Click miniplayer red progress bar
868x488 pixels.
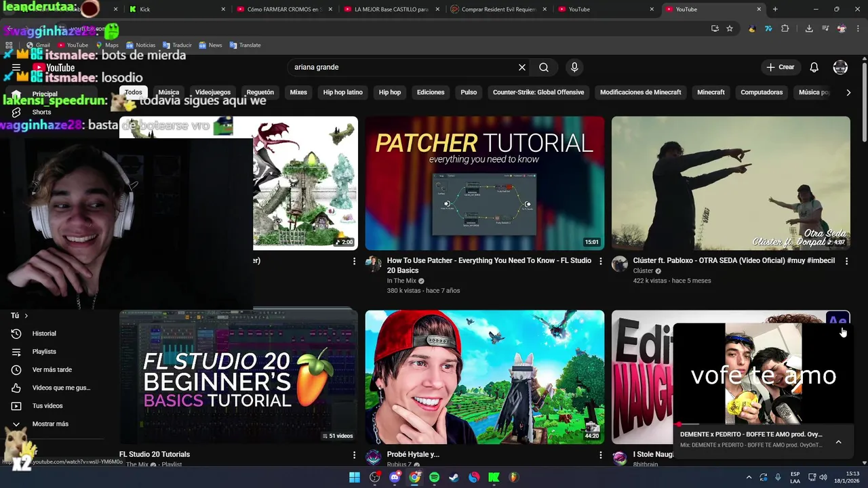pyautogui.click(x=764, y=424)
